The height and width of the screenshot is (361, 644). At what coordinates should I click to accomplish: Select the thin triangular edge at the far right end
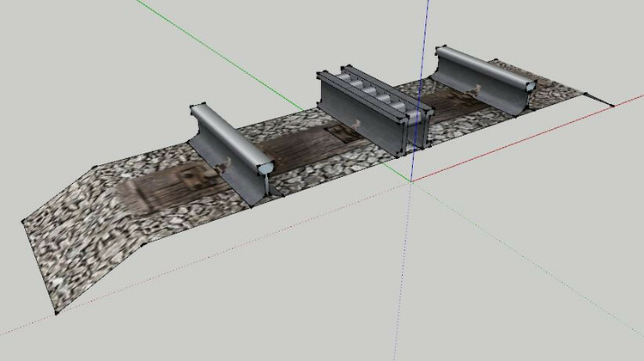point(598,100)
